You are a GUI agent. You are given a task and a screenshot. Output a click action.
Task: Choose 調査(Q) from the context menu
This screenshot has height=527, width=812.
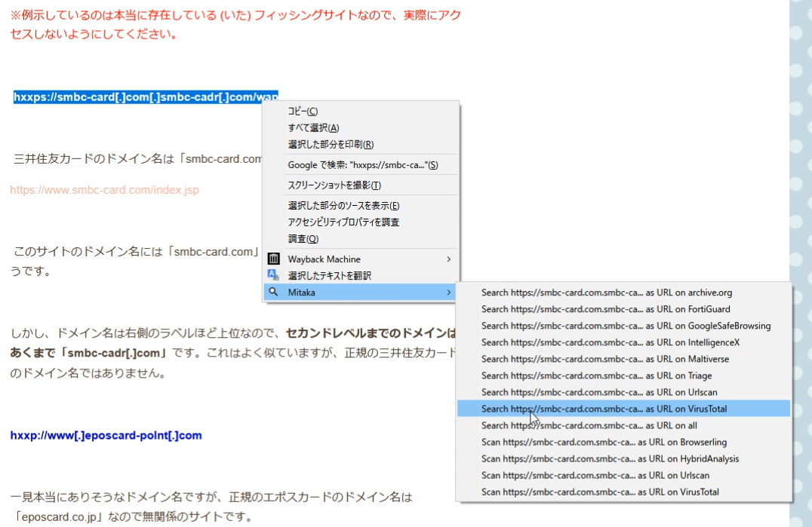[361, 239]
